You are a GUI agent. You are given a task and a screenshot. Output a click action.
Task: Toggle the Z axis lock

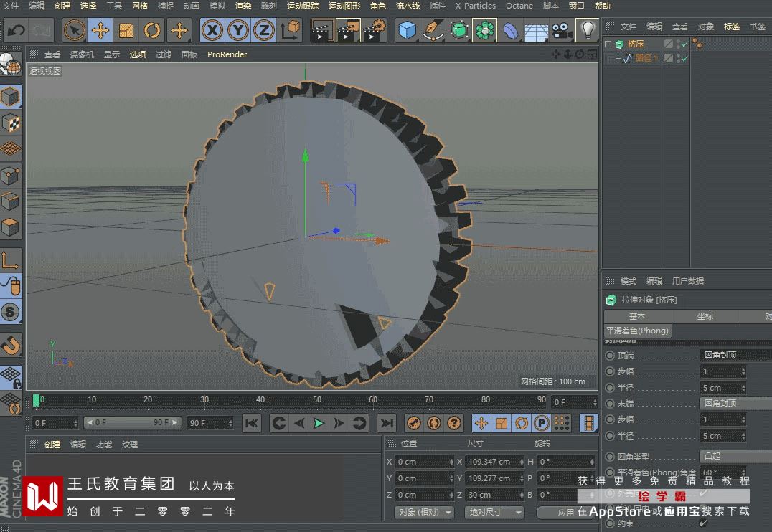(265, 30)
